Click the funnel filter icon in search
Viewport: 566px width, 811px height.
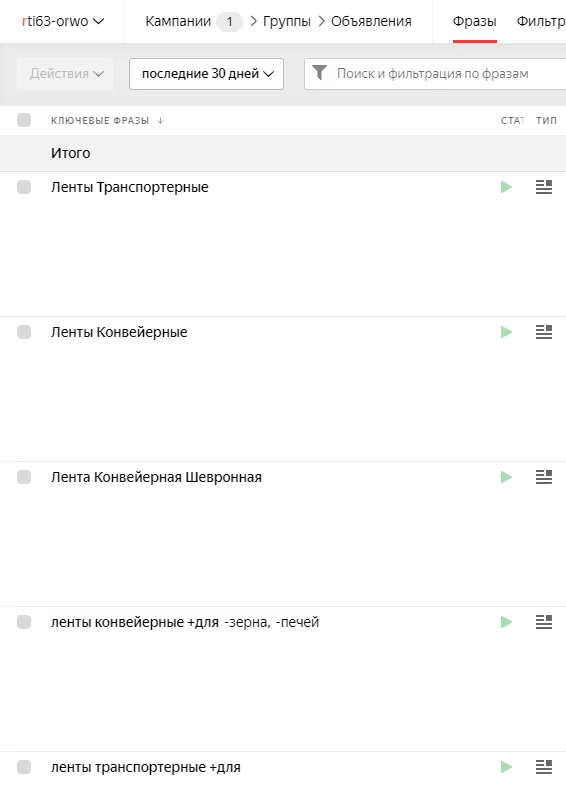click(320, 73)
